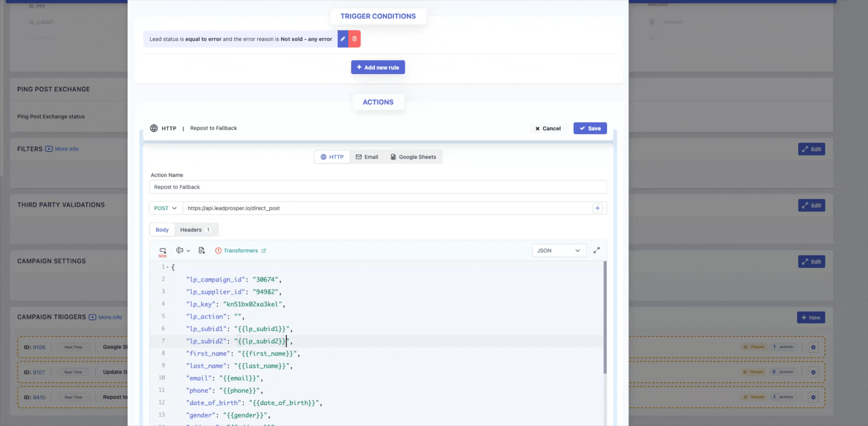Open the JSON body format dropdown
This screenshot has height=426, width=868.
pos(559,250)
